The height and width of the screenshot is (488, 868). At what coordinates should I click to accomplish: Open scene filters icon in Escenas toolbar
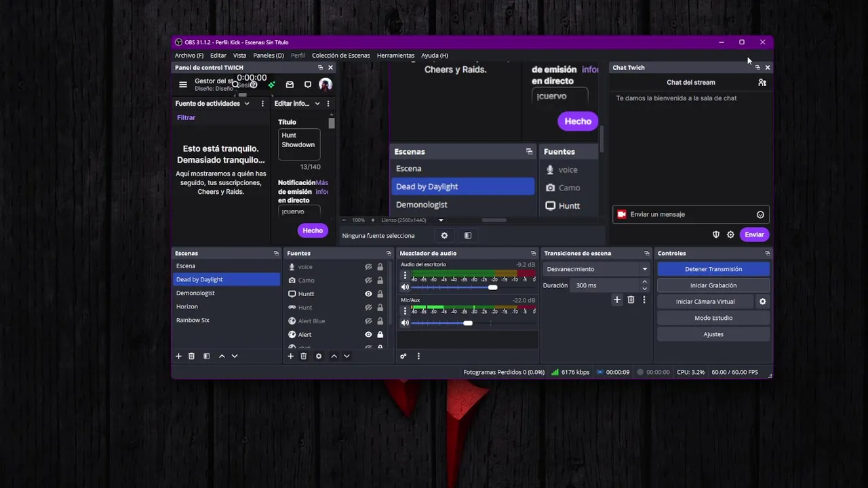(x=207, y=356)
